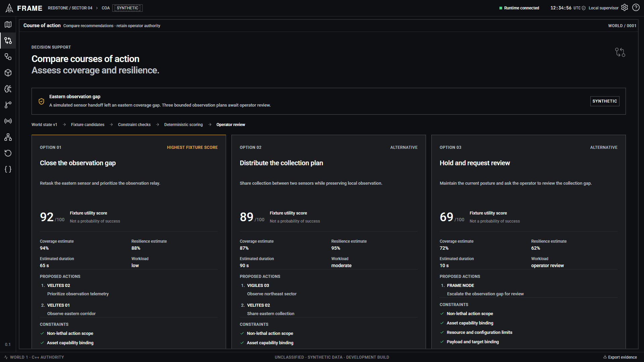
Task: Click the FRAME logo icon
Action: pos(9,8)
